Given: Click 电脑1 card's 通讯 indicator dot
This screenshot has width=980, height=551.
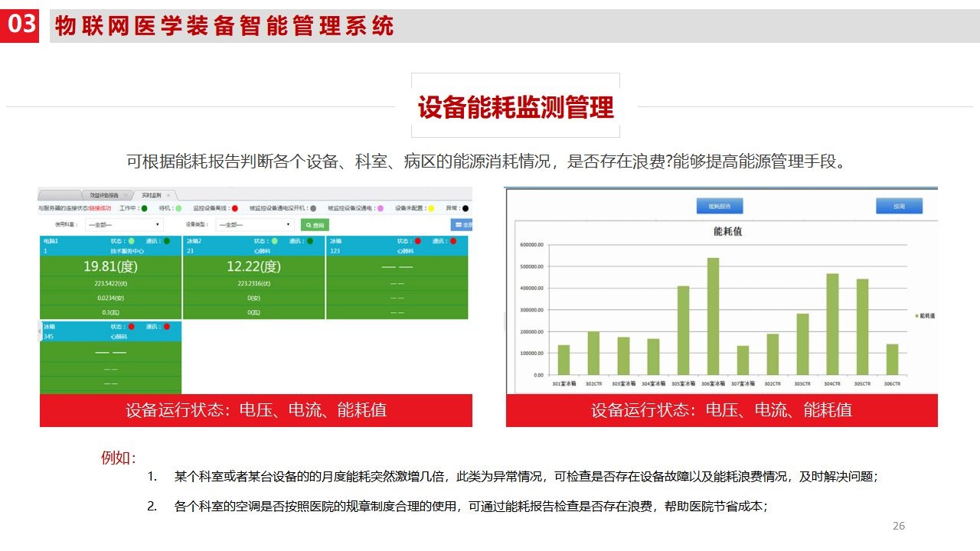Looking at the screenshot, I should [x=167, y=241].
